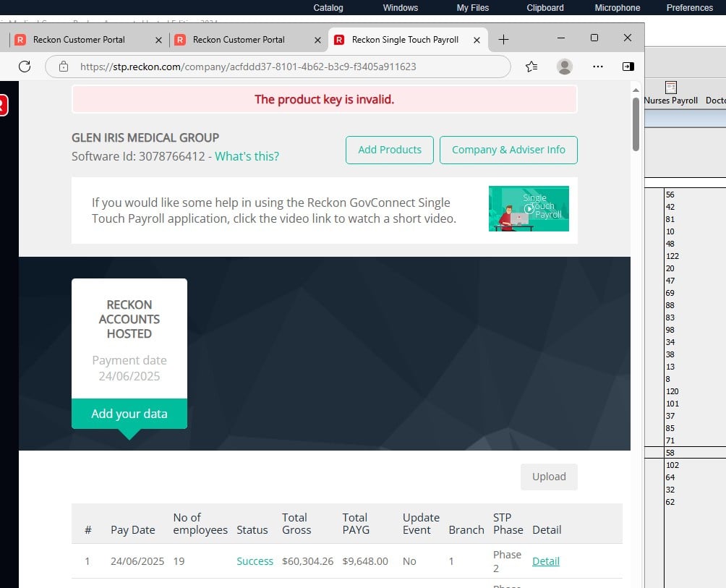Image resolution: width=726 pixels, height=588 pixels.
Task: Open the Preferences menu
Action: (x=689, y=8)
